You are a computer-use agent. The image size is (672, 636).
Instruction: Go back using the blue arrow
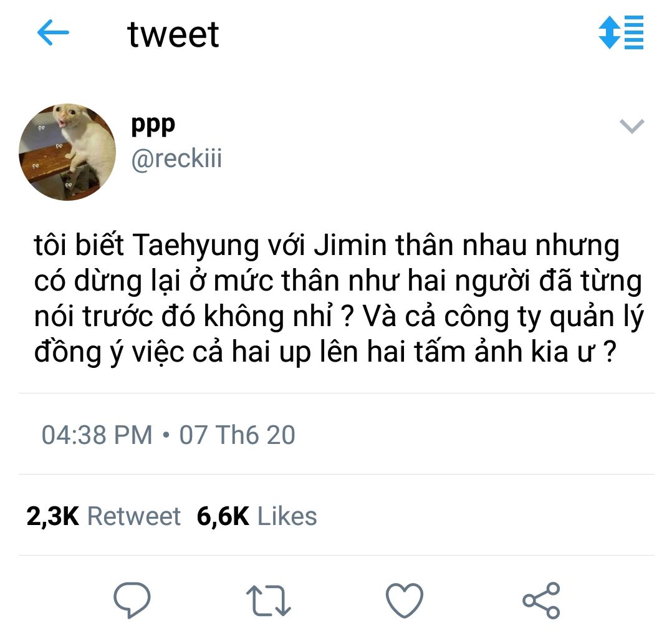tap(53, 32)
